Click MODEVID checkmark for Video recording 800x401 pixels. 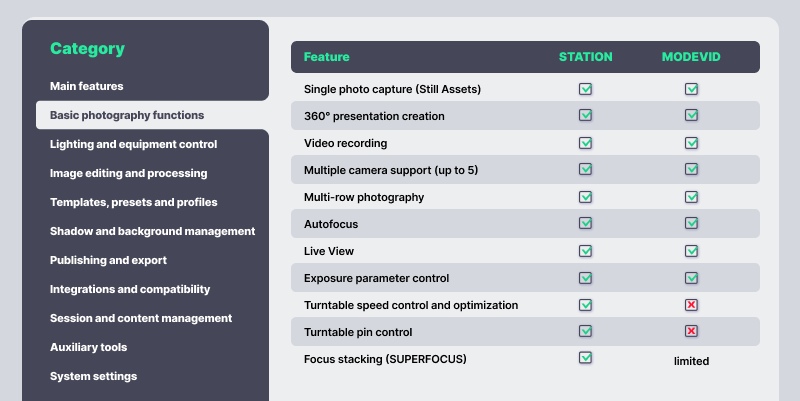tap(691, 143)
